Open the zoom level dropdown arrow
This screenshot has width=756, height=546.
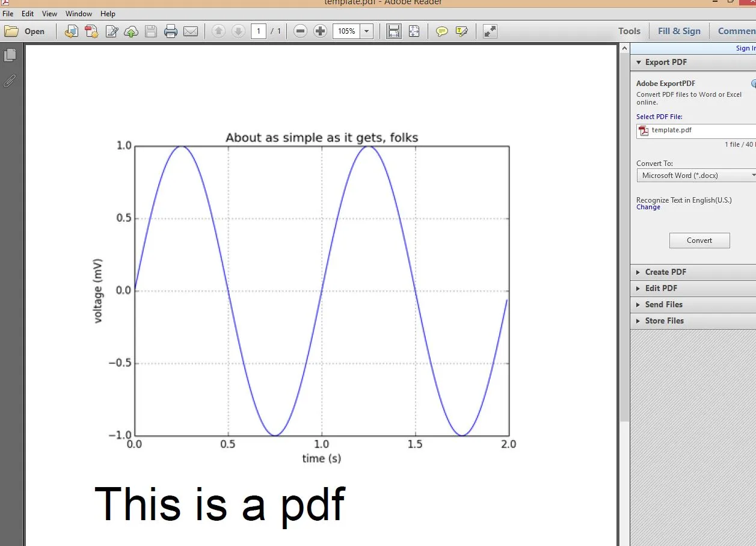pyautogui.click(x=367, y=31)
